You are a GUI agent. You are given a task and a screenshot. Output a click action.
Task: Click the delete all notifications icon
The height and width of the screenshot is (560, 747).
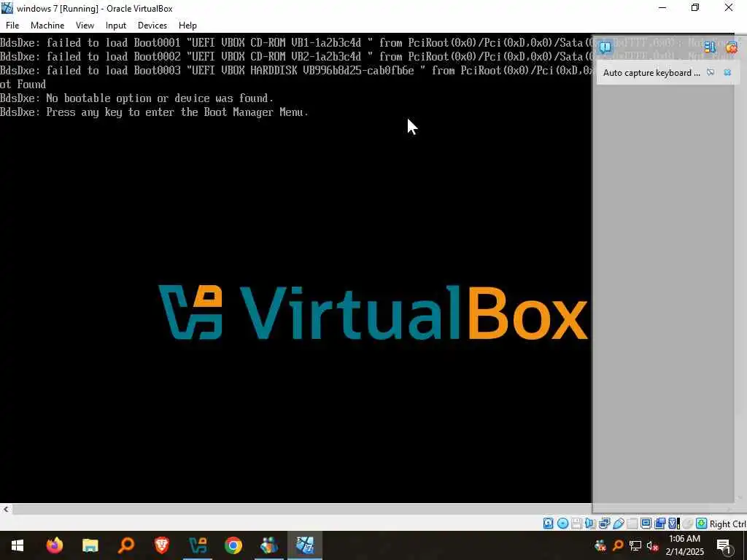coord(731,47)
